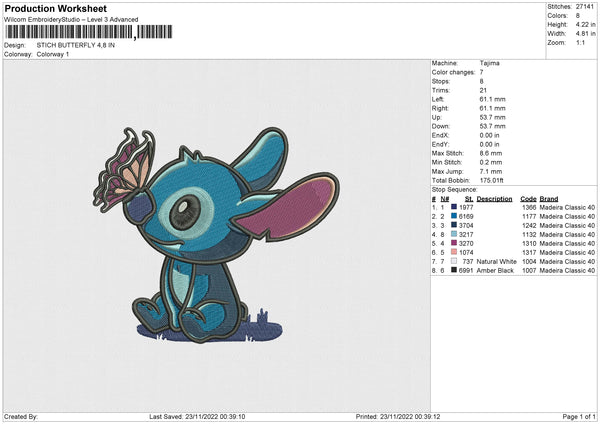The height and width of the screenshot is (424, 600).
Task: Click the Page 1 of 1 indicator
Action: click(x=579, y=417)
